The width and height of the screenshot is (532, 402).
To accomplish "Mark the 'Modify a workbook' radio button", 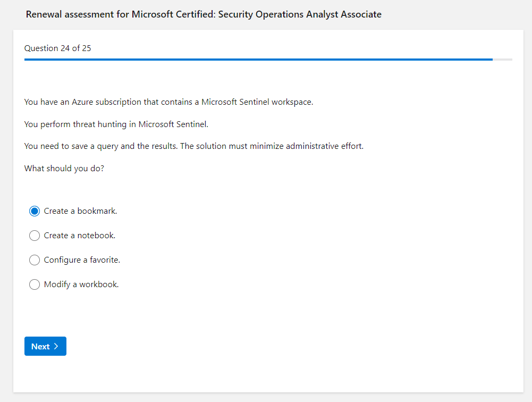I will click(35, 284).
